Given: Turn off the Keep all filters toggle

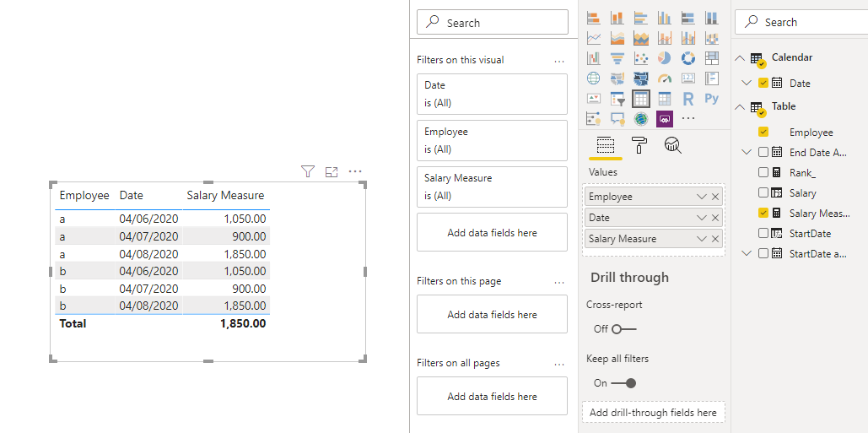Looking at the screenshot, I should 624,383.
